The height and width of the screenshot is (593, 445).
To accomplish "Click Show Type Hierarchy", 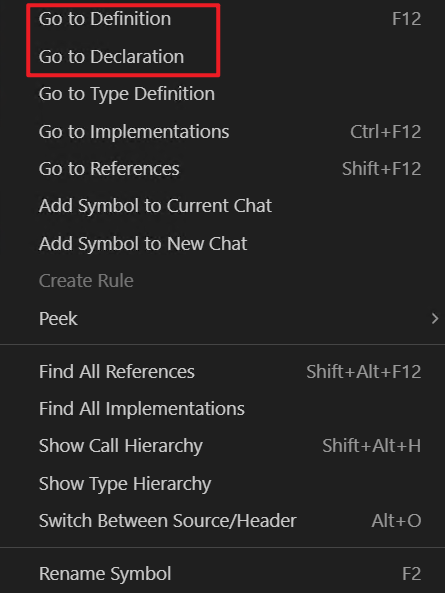I will click(222, 484).
